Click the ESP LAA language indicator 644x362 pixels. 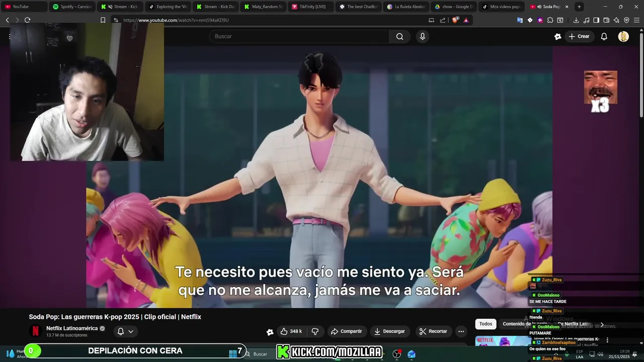[580, 354]
